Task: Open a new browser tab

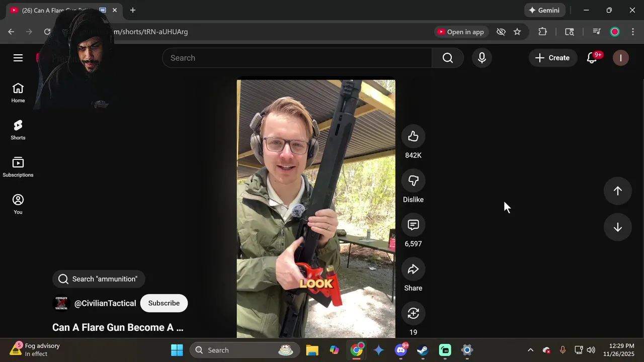Action: click(133, 10)
